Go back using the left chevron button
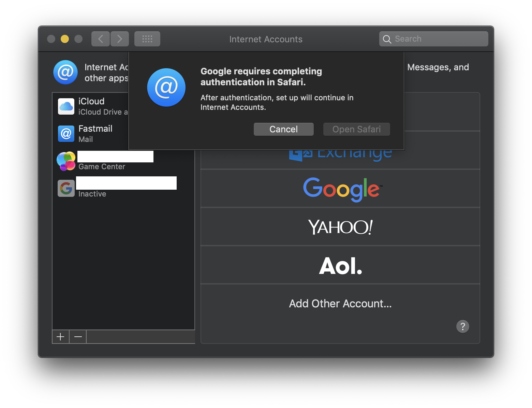Image resolution: width=532 pixels, height=408 pixels. [x=101, y=39]
